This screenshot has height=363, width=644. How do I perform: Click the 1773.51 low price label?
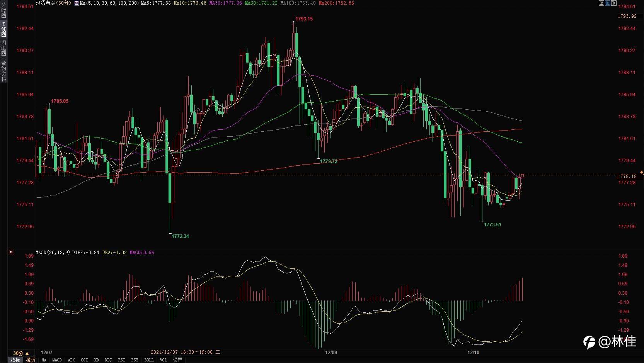[492, 225]
